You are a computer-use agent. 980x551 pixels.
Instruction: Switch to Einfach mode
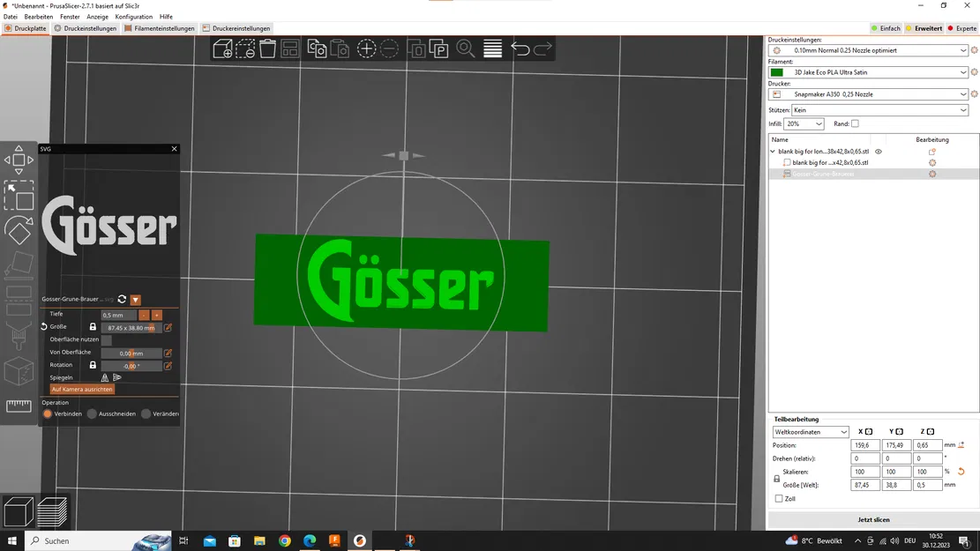(x=885, y=28)
